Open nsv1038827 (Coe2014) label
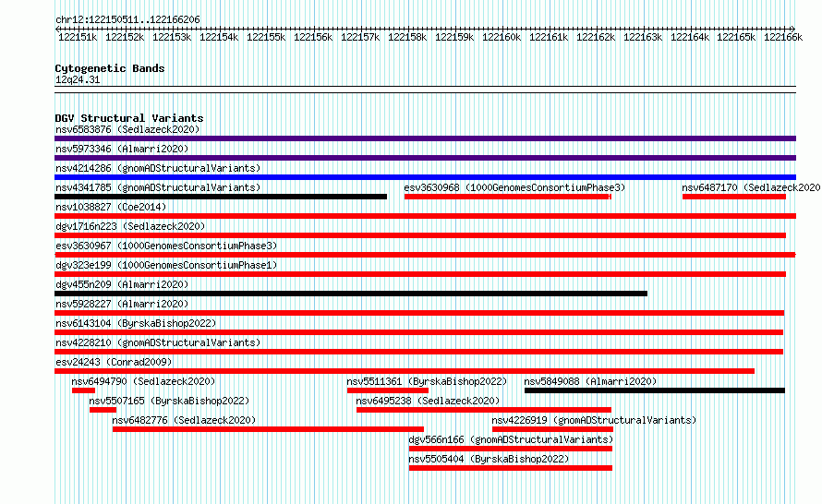The width and height of the screenshot is (822, 504). coord(111,207)
